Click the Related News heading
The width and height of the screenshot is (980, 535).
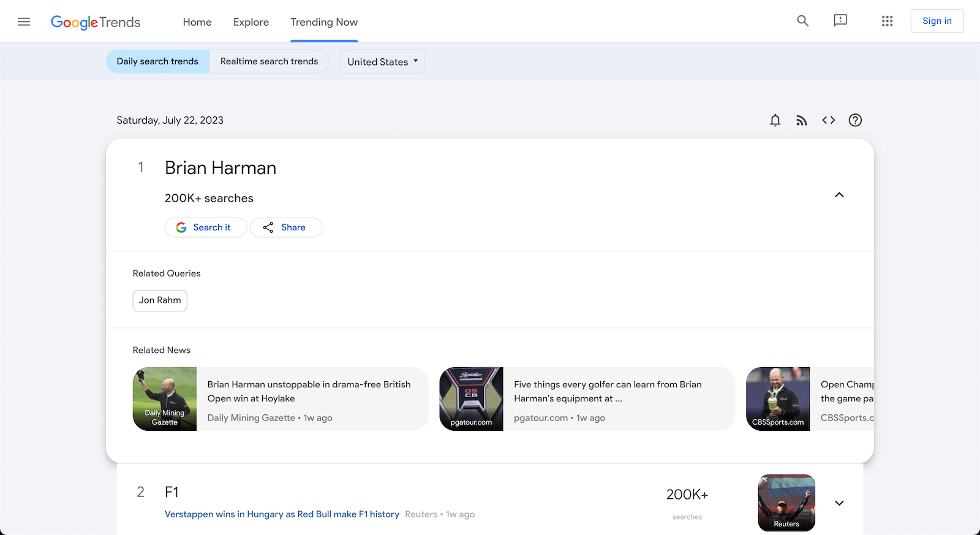pyautogui.click(x=162, y=350)
